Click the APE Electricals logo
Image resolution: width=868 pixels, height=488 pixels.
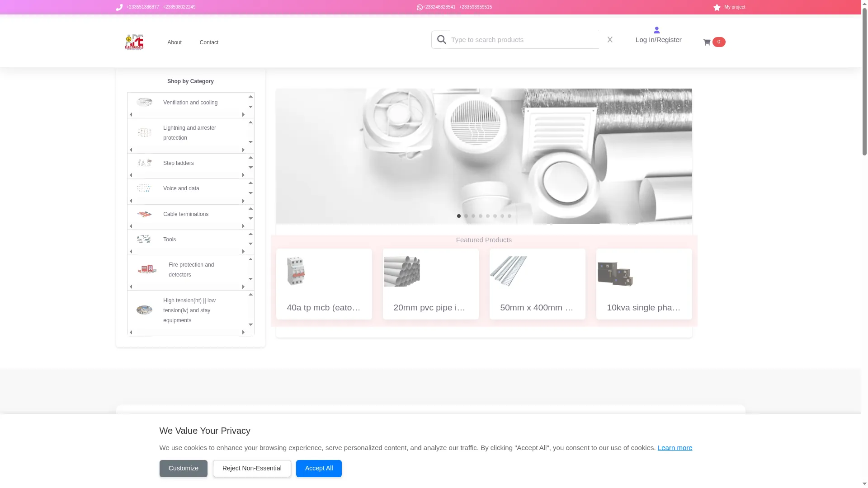pyautogui.click(x=134, y=42)
